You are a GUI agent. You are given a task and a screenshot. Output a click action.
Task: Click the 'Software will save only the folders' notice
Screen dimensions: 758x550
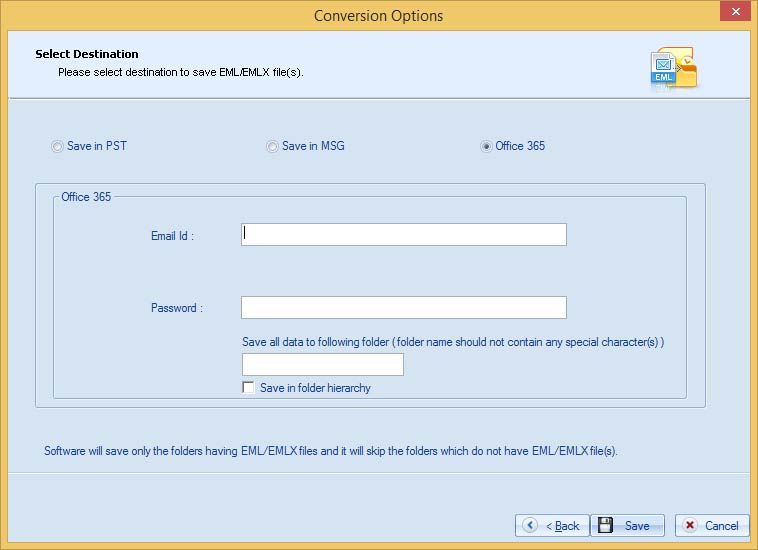point(331,451)
